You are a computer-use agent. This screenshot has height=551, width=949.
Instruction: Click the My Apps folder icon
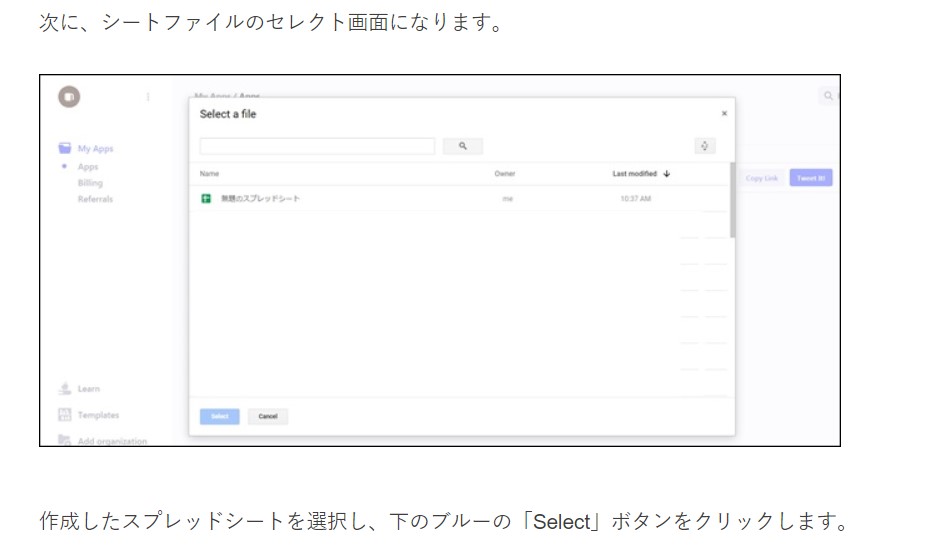click(x=64, y=148)
